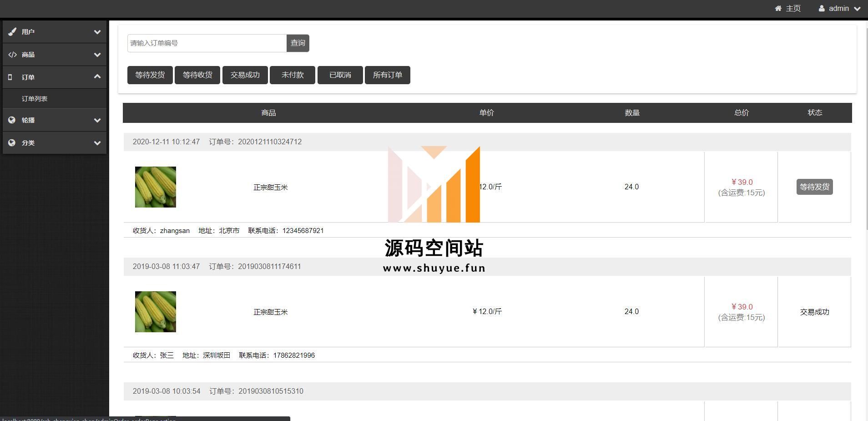This screenshot has width=868, height=421.
Task: Click address 深圳坂田
Action: tap(217, 355)
